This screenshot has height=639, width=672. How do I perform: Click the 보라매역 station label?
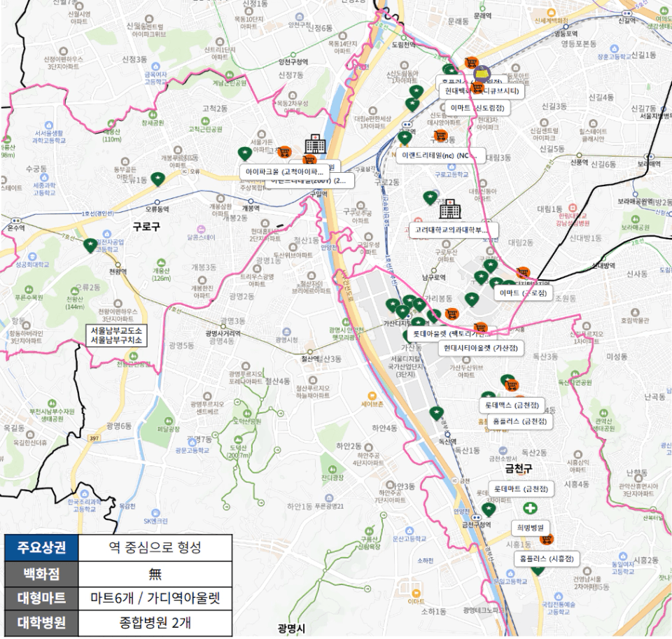(x=648, y=164)
